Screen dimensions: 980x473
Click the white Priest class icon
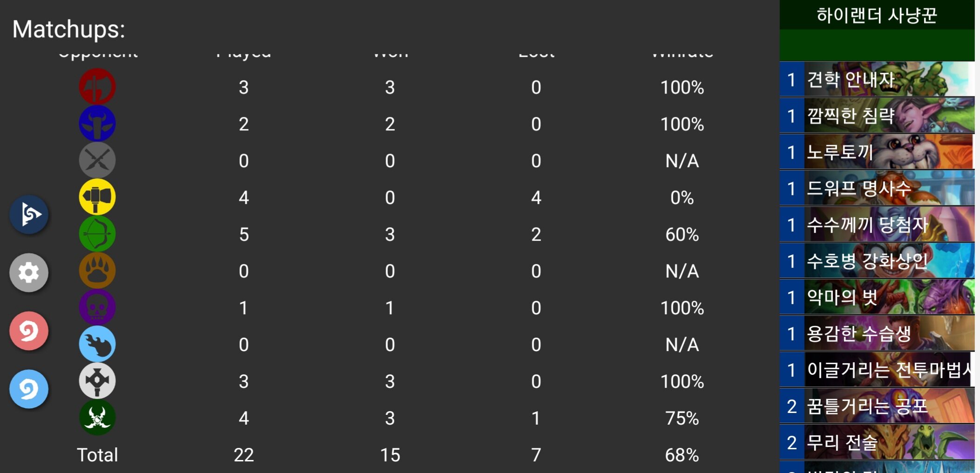click(97, 381)
